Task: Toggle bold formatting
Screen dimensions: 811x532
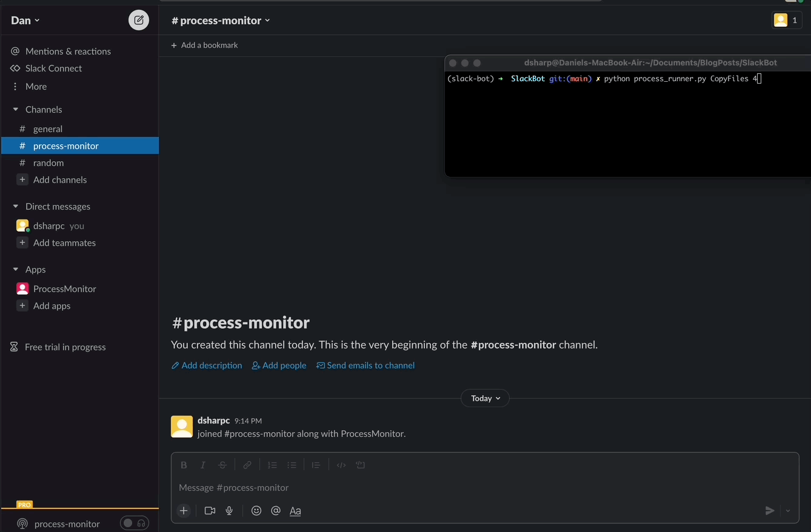Action: [184, 465]
